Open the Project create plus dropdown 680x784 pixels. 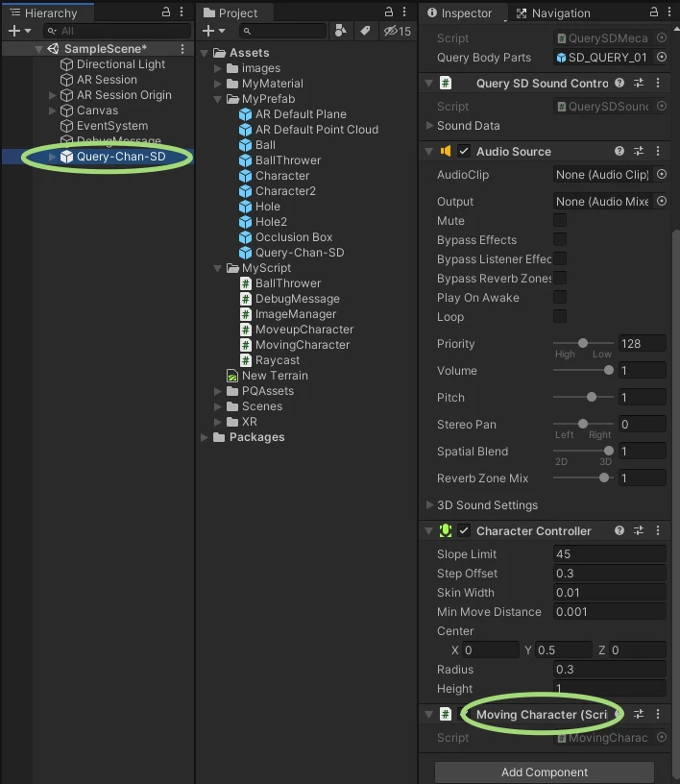(x=213, y=31)
